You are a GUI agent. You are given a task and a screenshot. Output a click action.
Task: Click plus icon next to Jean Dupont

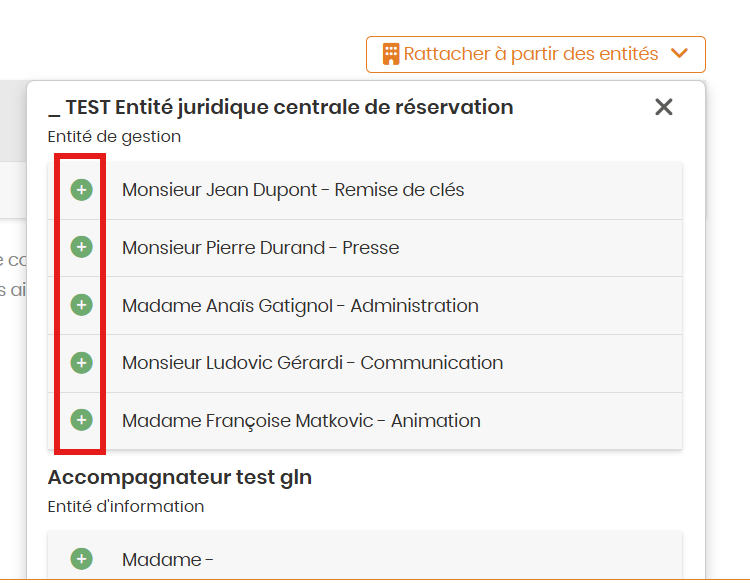pyautogui.click(x=82, y=189)
